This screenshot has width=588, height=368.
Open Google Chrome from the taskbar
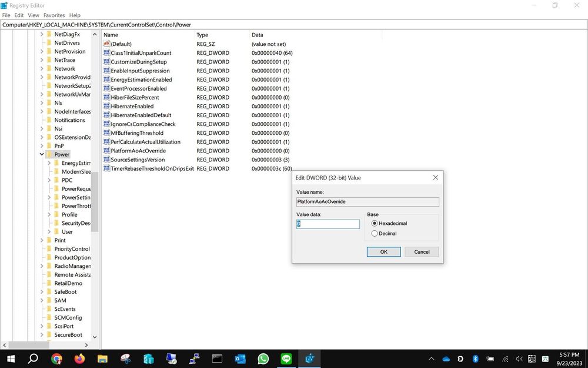56,359
